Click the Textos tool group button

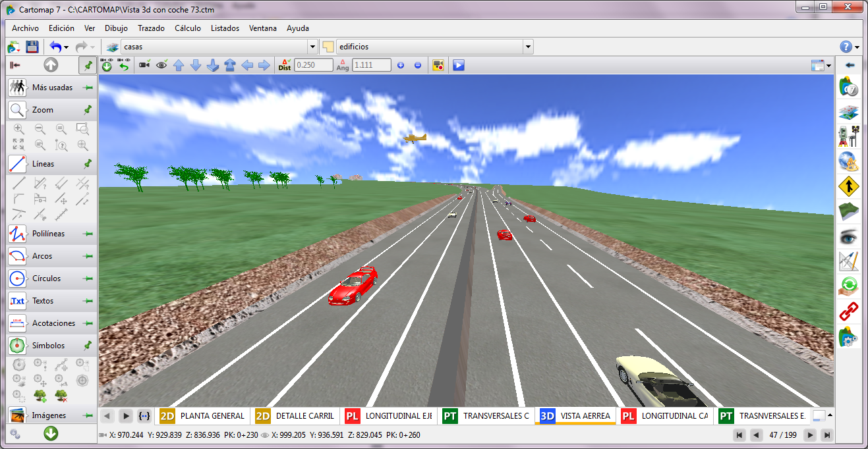43,301
